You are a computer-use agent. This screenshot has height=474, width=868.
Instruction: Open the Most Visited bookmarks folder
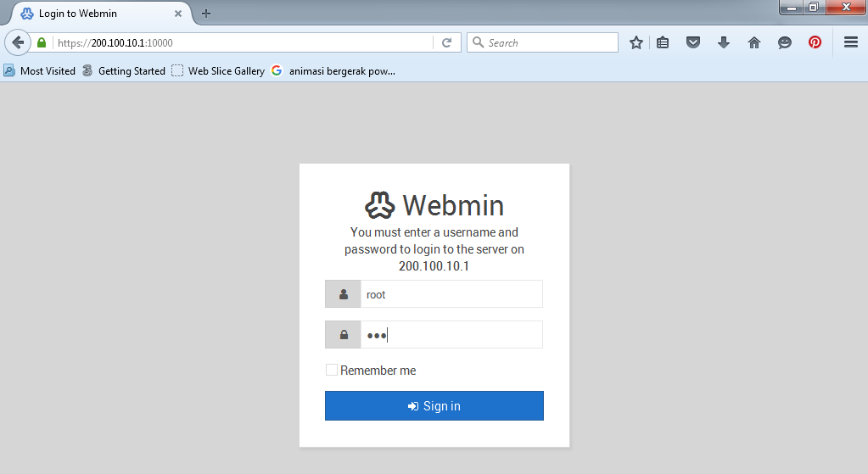pos(39,70)
